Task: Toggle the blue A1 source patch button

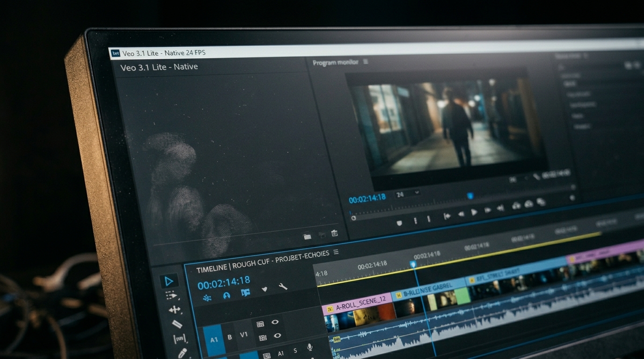Action: [213, 340]
